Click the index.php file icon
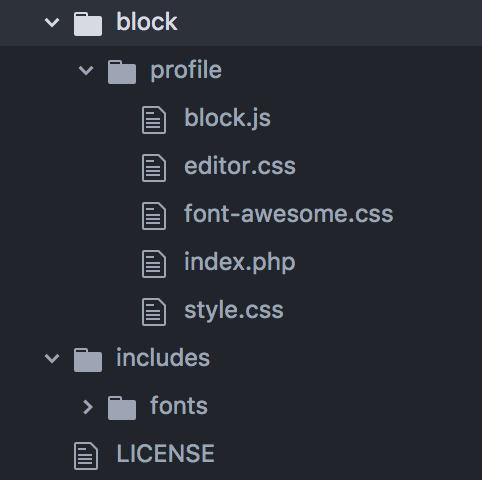 tap(154, 264)
